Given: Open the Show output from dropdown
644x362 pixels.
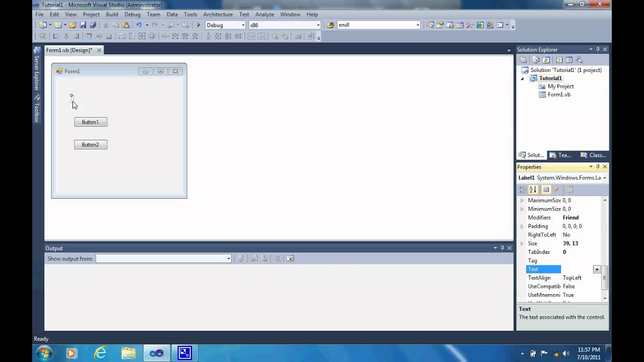Looking at the screenshot, I should pos(228,258).
